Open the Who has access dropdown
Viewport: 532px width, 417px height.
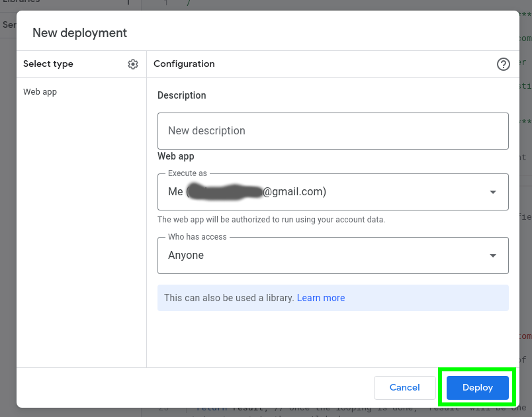click(333, 255)
